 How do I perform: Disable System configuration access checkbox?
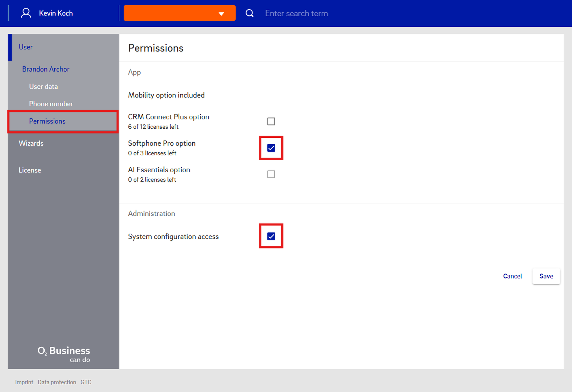click(x=271, y=236)
